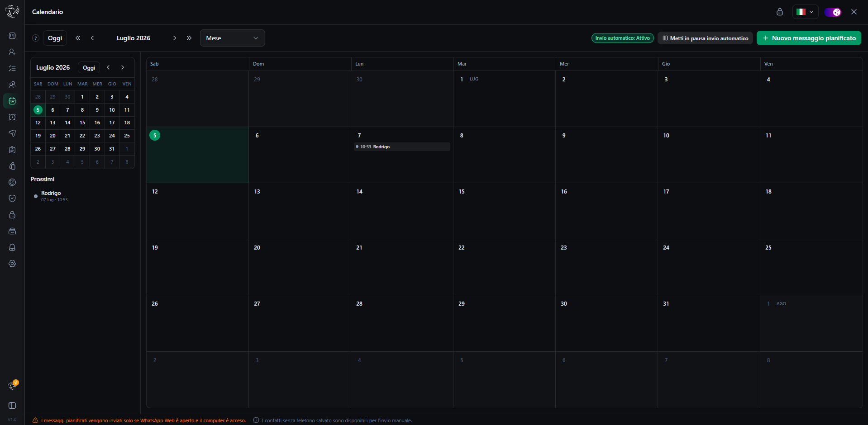
Task: Click the add contact sidebar icon
Action: tap(12, 52)
